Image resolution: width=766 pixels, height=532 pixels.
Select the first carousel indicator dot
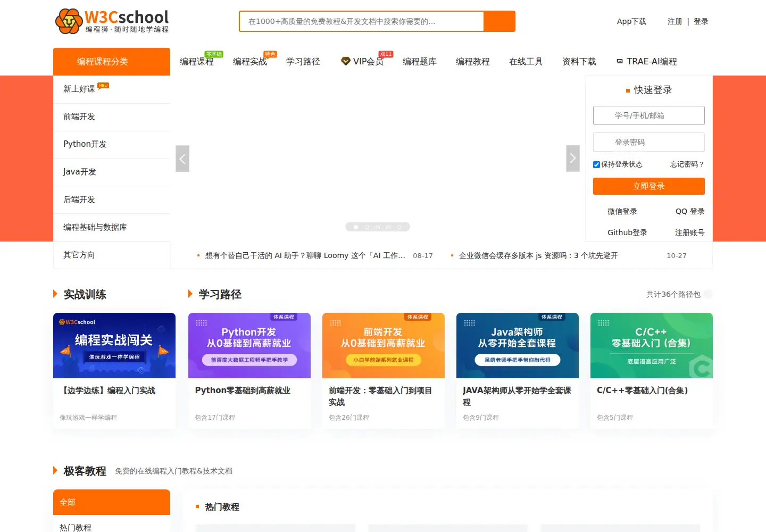pos(356,227)
